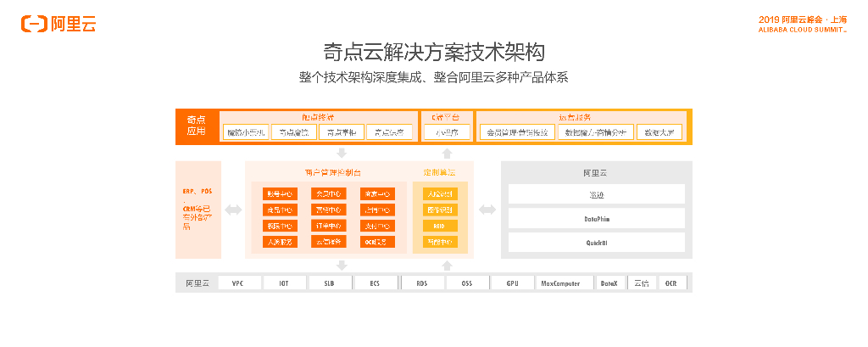
Task: Click the 会员中心 orange box
Action: pos(329,194)
